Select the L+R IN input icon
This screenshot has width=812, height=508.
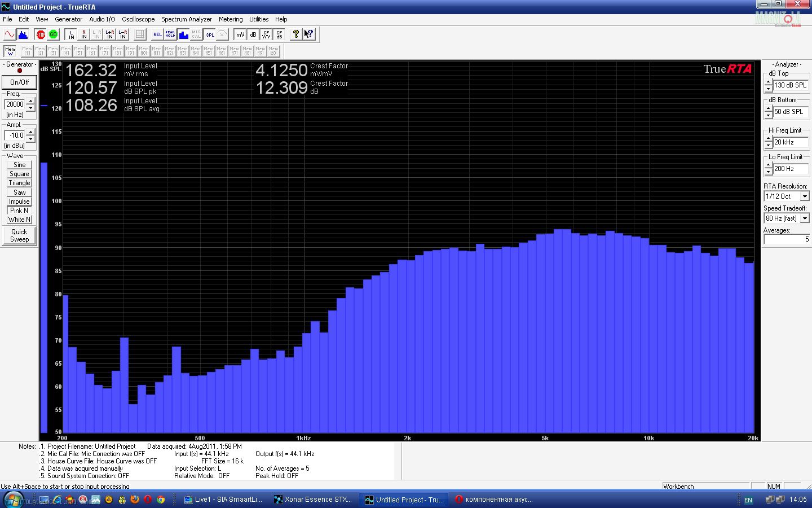(x=109, y=34)
